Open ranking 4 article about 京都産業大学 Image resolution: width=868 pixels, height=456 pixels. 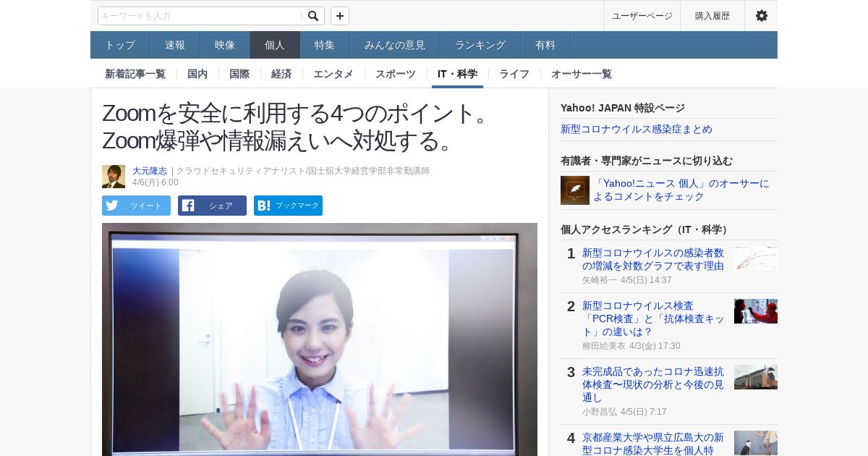tap(653, 444)
